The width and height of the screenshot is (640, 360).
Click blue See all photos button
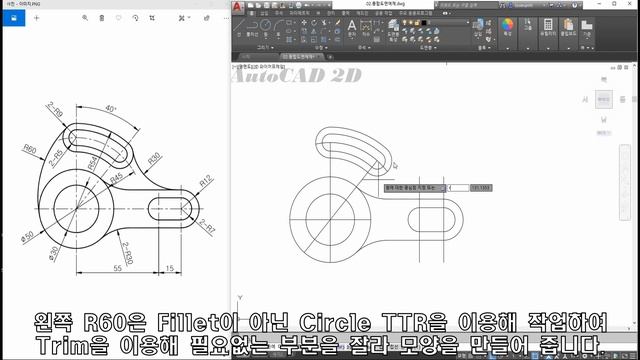click(14, 18)
